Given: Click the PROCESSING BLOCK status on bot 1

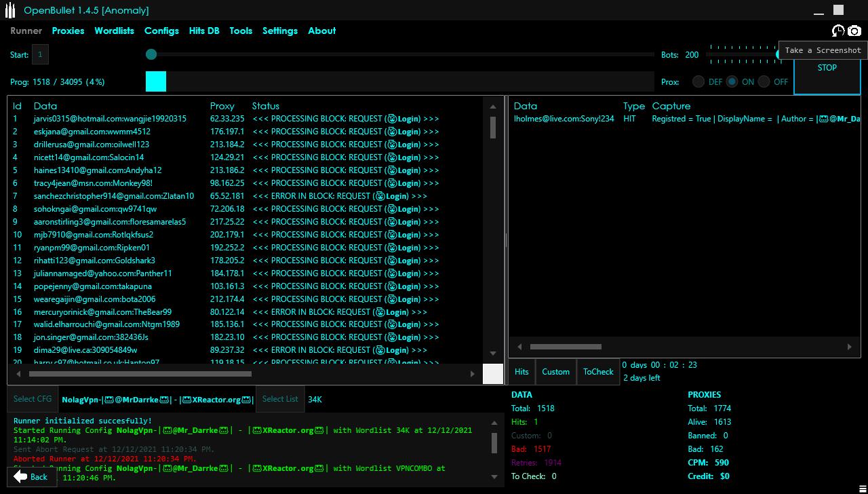Looking at the screenshot, I should pos(346,119).
